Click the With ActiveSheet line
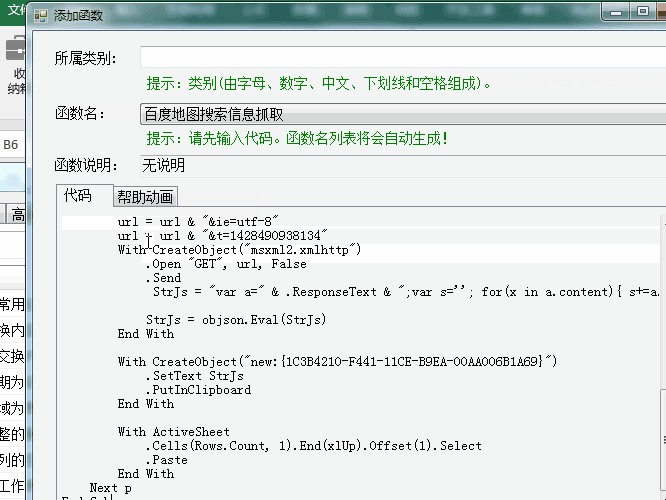This screenshot has height=500, width=666. 174,432
